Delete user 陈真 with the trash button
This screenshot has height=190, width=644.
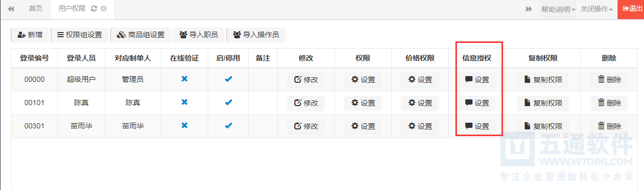609,103
